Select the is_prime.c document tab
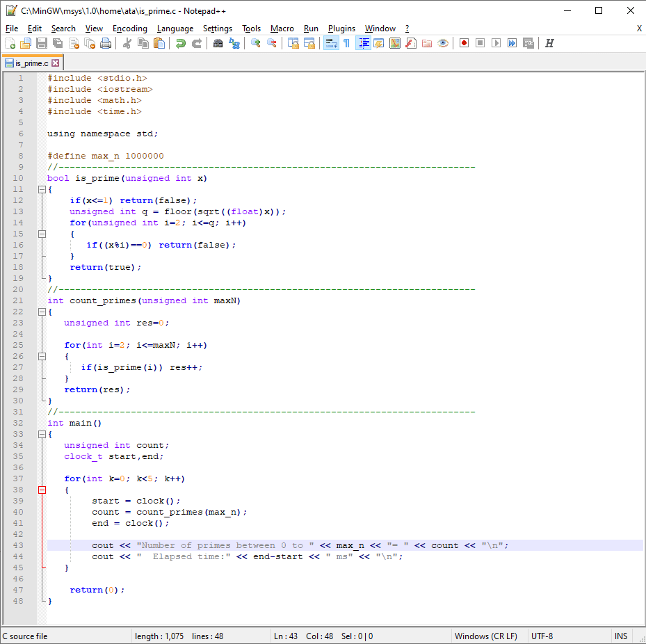Screen dimensions: 646x644 click(x=32, y=63)
